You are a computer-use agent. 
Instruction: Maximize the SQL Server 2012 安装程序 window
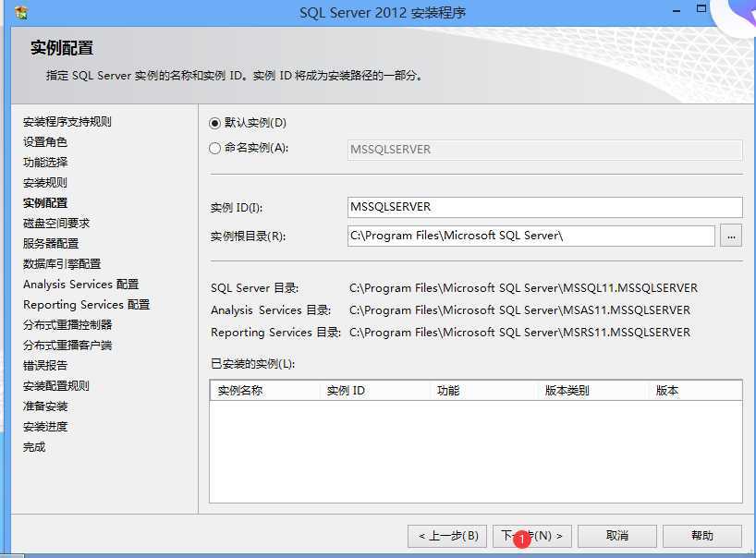click(701, 8)
